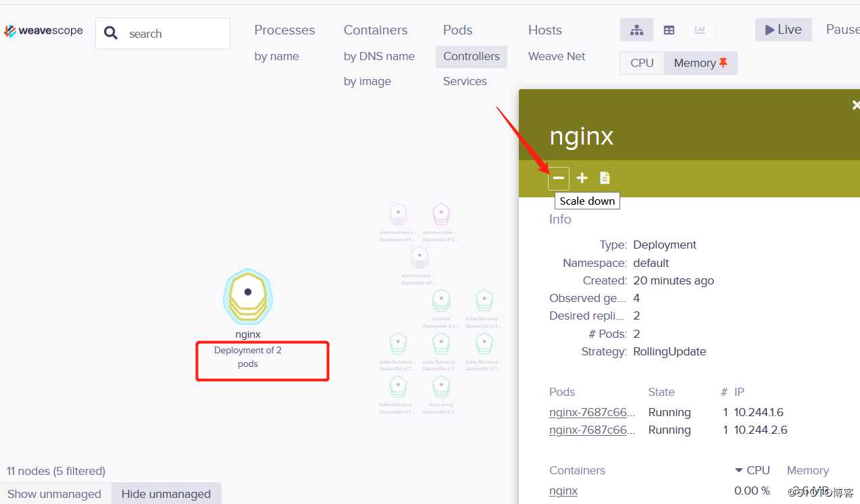The width and height of the screenshot is (860, 504).
Task: Click the IP address 10.244.2.6
Action: (x=761, y=430)
